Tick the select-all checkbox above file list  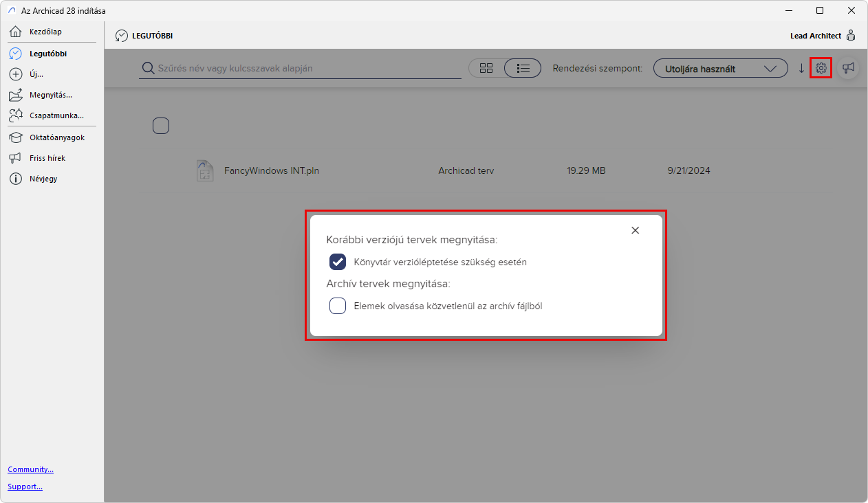[161, 126]
